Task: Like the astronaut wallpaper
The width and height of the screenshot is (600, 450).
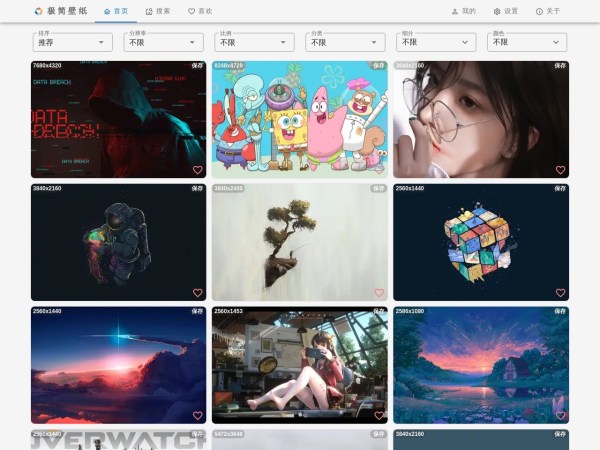Action: 197,293
